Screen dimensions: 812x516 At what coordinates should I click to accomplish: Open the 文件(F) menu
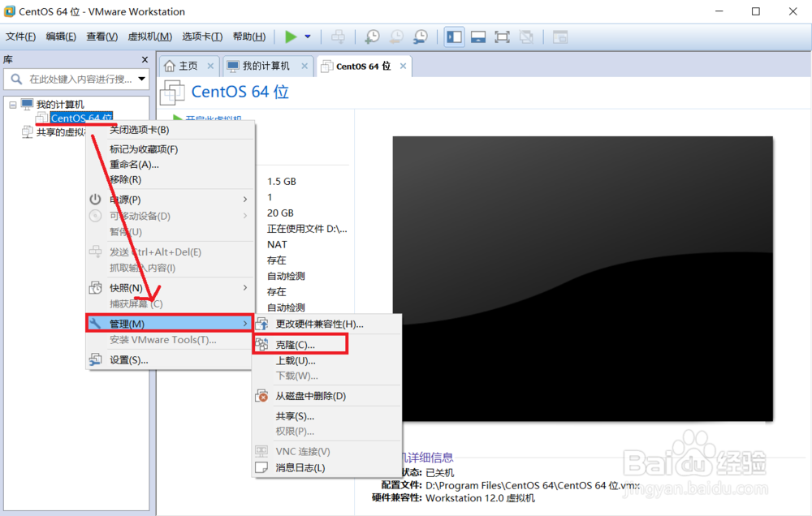click(x=21, y=37)
